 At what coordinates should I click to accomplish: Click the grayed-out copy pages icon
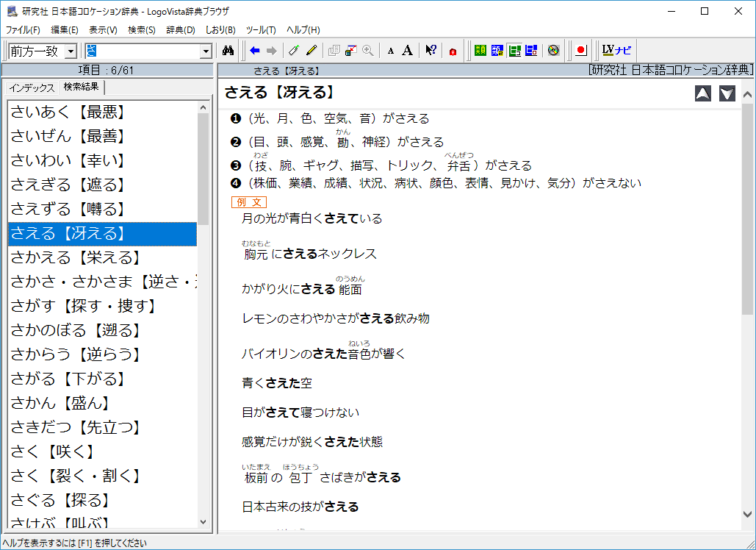(334, 50)
